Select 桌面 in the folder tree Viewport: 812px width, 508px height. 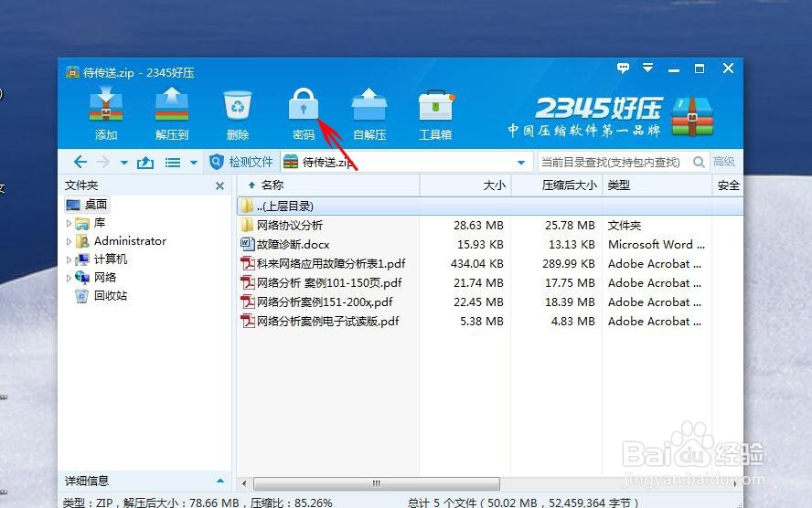pos(88,205)
